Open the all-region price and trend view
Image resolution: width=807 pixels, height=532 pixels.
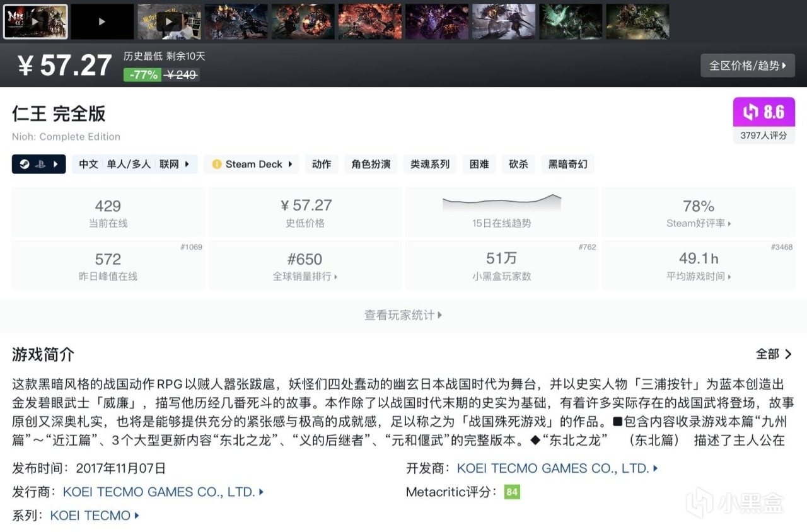tap(748, 66)
